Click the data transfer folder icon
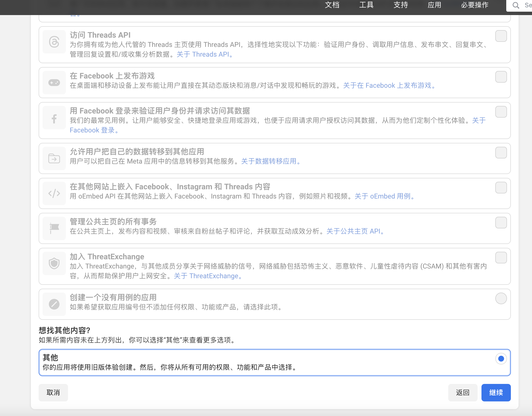 (x=54, y=159)
